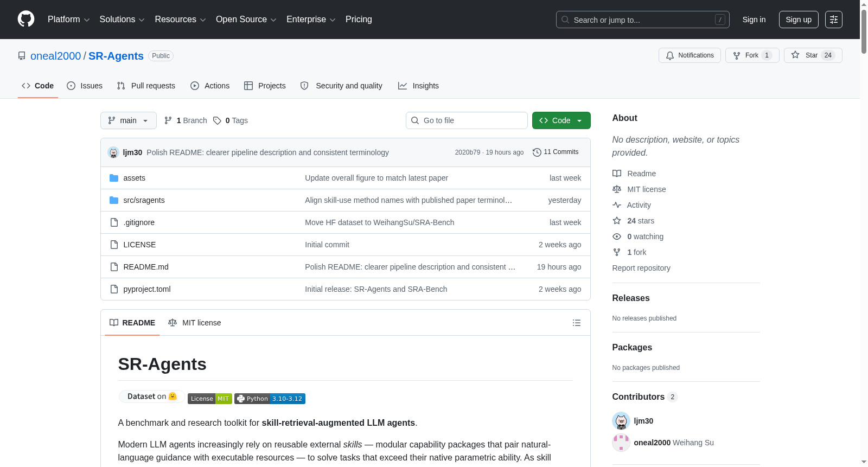Click ljm30 avatar in latest commit
Viewport: 868px width, 467px height.
pyautogui.click(x=113, y=152)
